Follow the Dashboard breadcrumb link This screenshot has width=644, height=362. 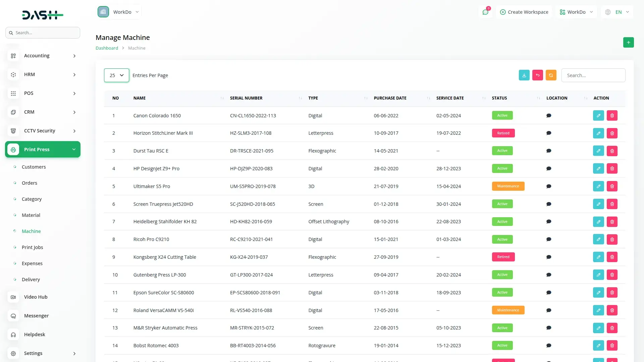point(107,48)
